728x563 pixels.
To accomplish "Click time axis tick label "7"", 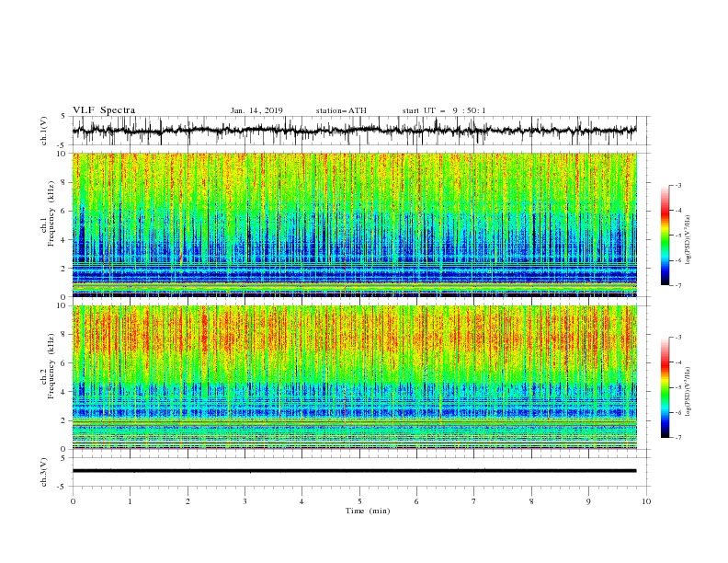I will tap(474, 501).
